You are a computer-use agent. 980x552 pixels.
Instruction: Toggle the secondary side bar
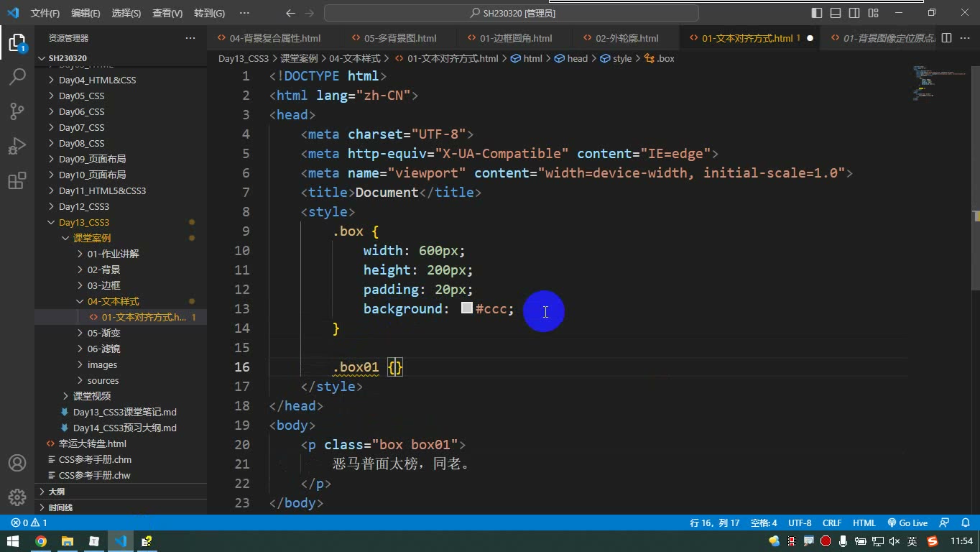854,13
